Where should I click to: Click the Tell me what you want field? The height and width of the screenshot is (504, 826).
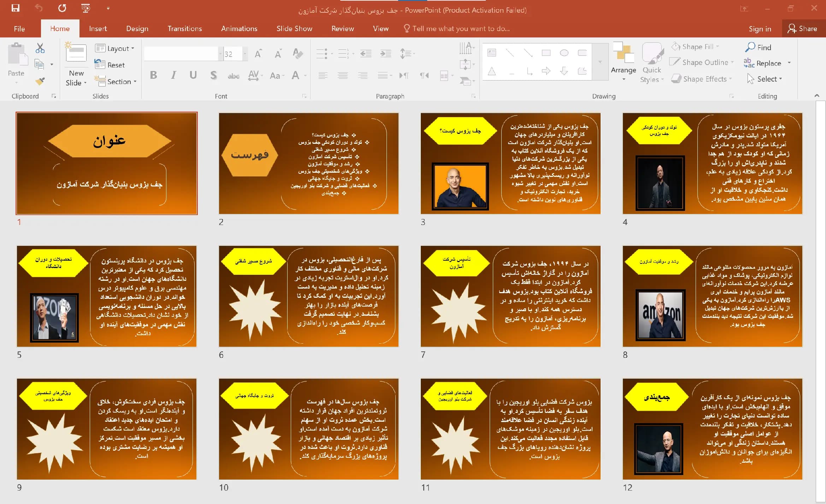tap(457, 29)
